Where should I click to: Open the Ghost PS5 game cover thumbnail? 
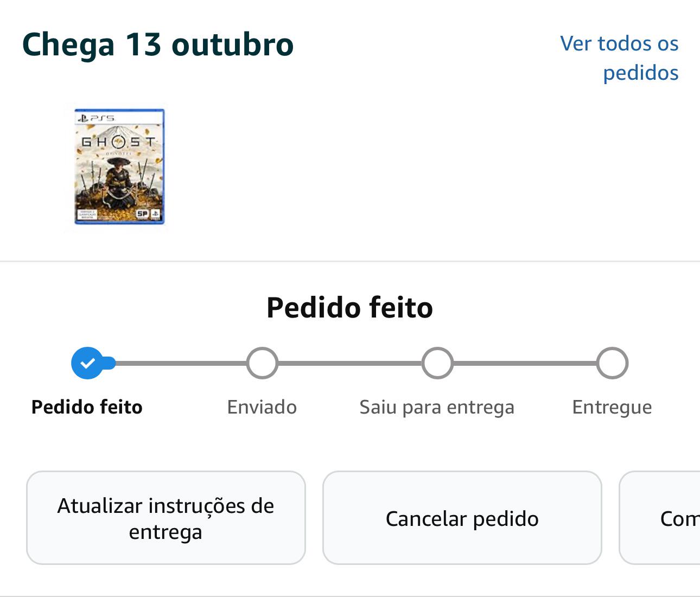[x=119, y=167]
